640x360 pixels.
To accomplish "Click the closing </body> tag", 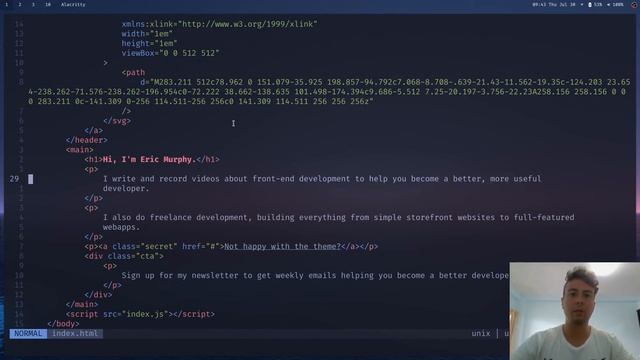I will (x=63, y=324).
